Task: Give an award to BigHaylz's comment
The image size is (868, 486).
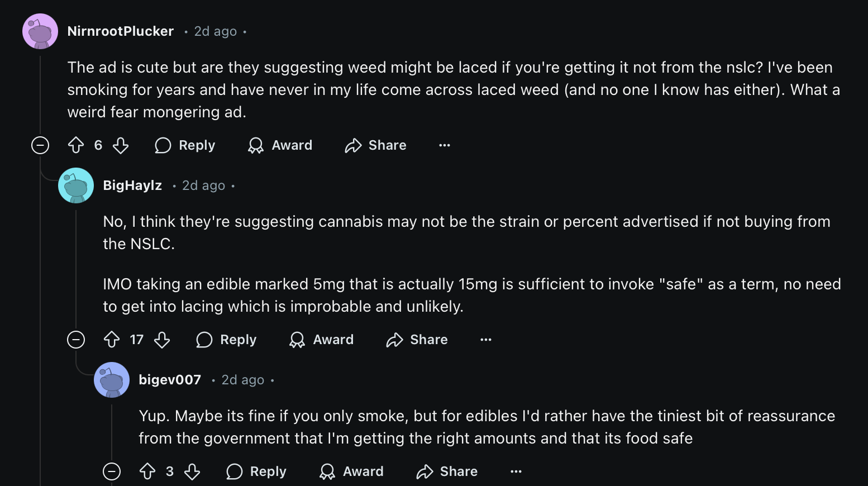Action: click(x=322, y=340)
